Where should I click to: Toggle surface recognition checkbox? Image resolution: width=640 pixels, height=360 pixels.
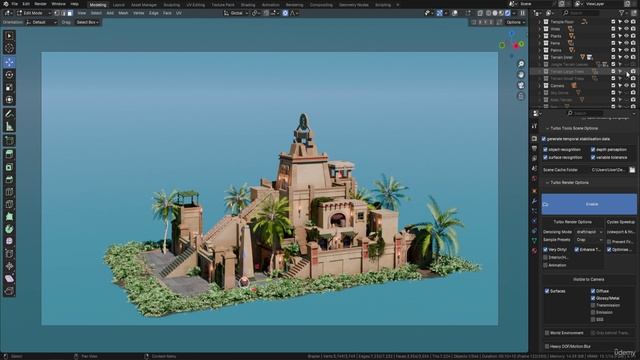(x=545, y=157)
